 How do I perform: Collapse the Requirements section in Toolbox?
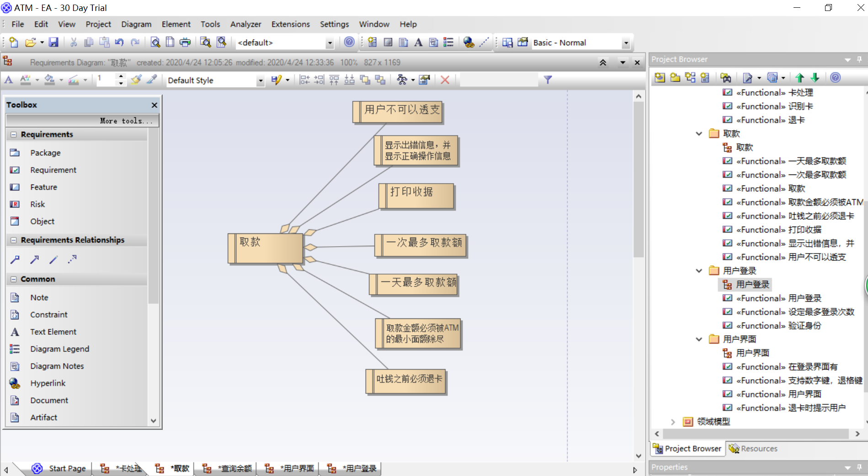(x=13, y=134)
